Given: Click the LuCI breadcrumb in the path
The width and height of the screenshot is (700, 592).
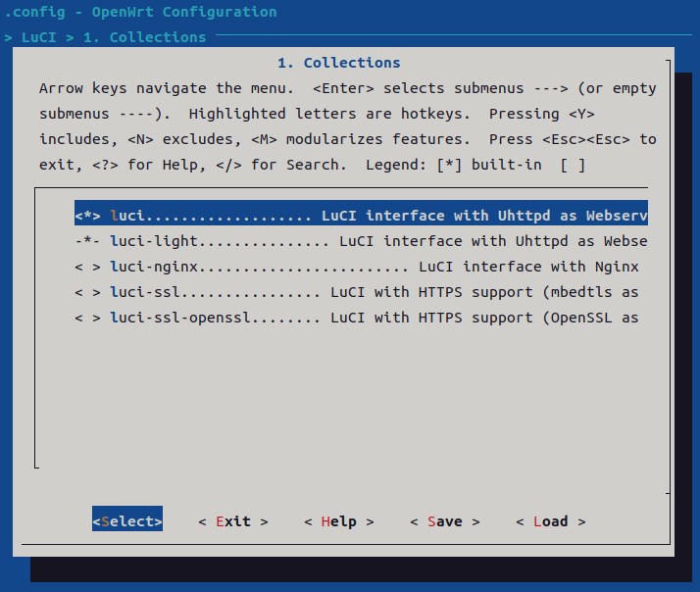Looking at the screenshot, I should pos(39,37).
